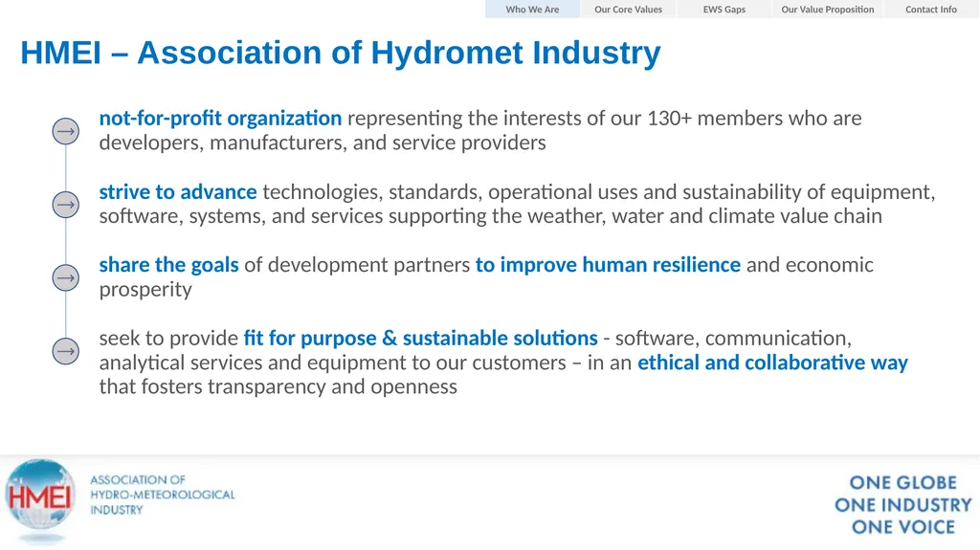Click the text 'that fosters transparency and openness'
Image resolution: width=980 pixels, height=550 pixels.
pos(278,386)
